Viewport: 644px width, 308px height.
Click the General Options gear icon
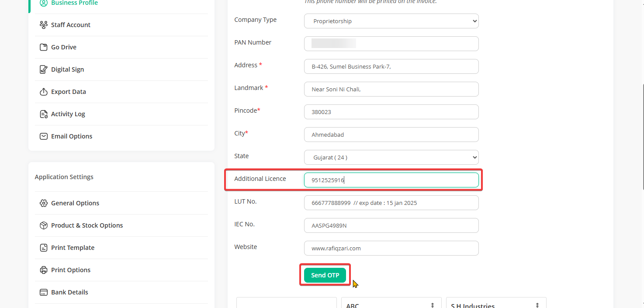point(43,203)
